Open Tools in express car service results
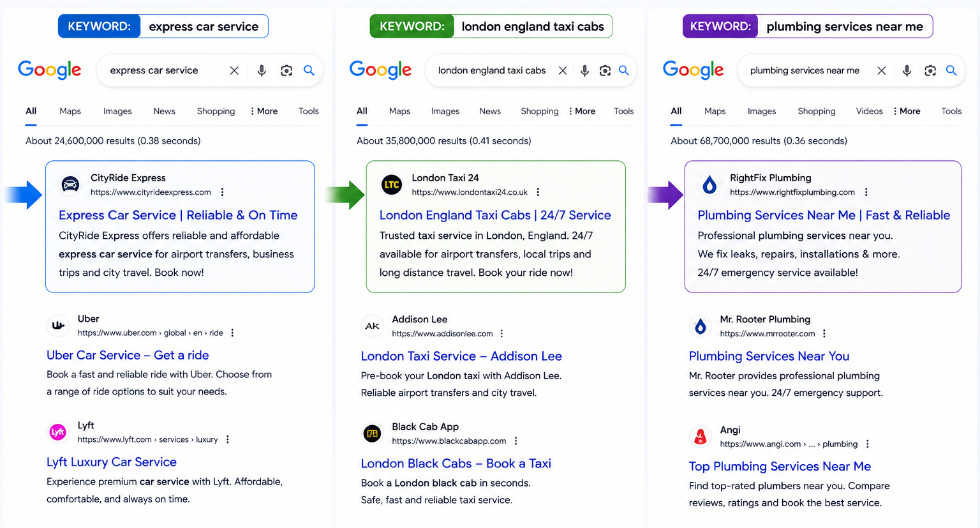Viewport: 980px width, 528px height. click(x=309, y=111)
